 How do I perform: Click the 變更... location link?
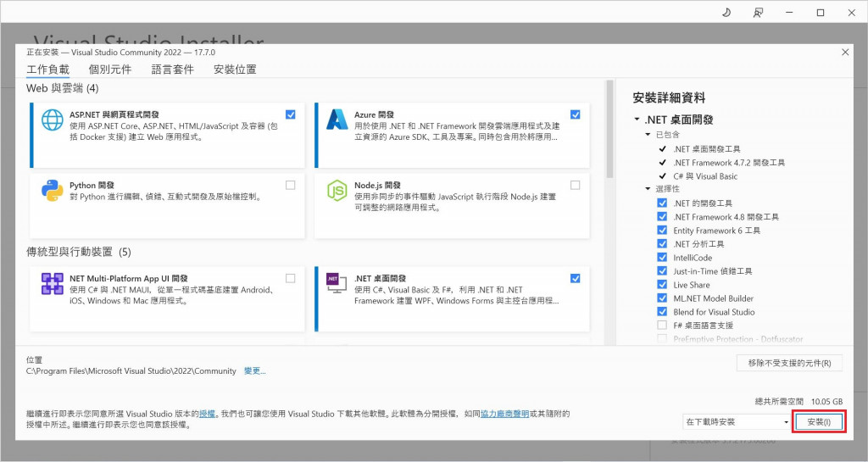click(x=254, y=370)
